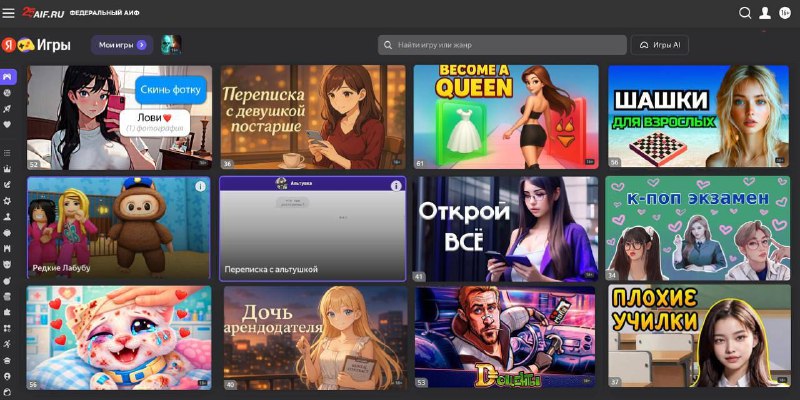Screen dimensions: 800x400
Task: Select the running figure icon in sidebar
Action: (7, 344)
